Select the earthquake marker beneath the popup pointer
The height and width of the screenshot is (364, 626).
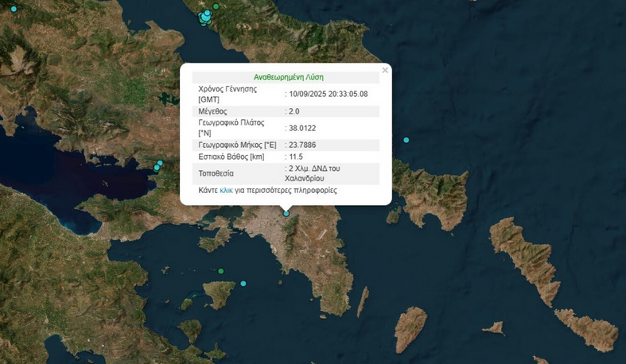(286, 212)
